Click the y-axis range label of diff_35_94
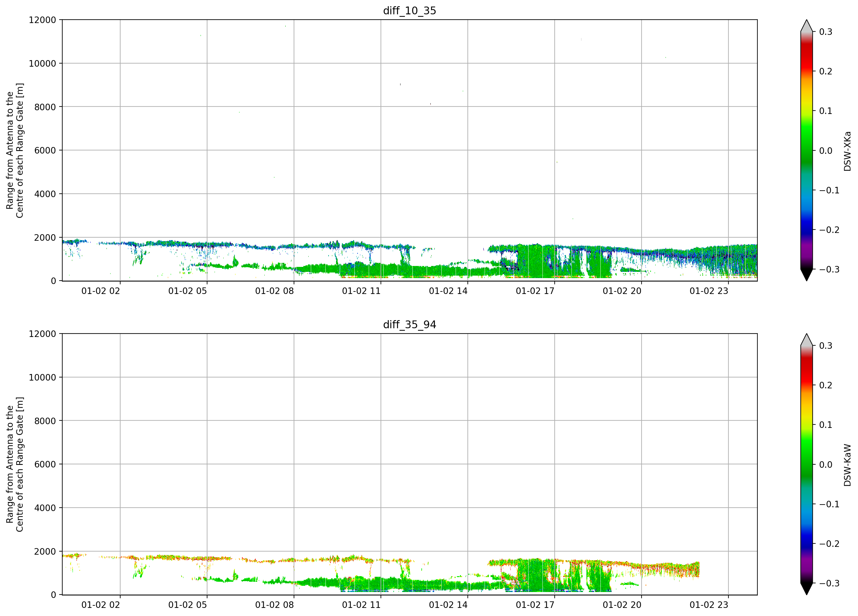The height and width of the screenshot is (616, 858). tap(15, 464)
